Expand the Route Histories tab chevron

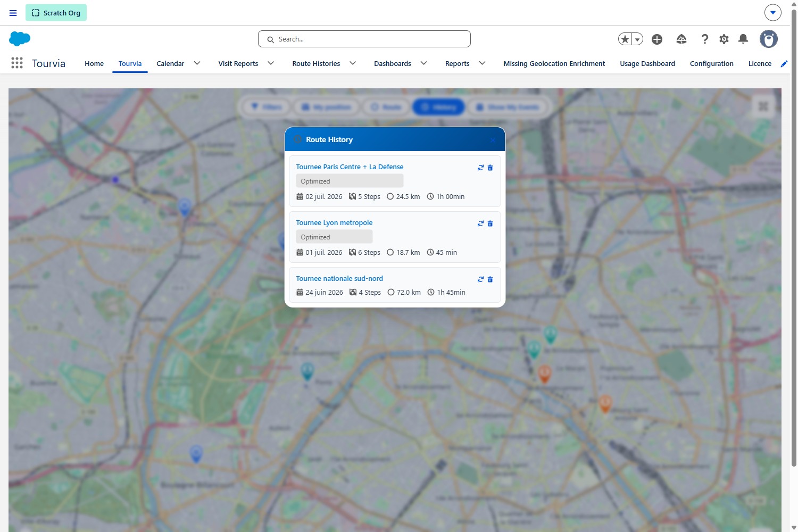click(353, 63)
